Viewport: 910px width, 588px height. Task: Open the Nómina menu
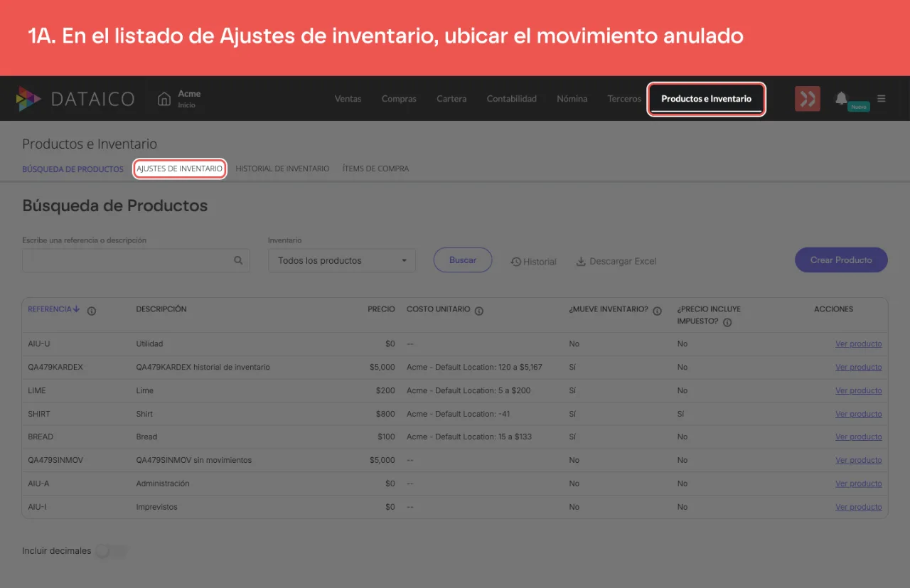click(572, 99)
